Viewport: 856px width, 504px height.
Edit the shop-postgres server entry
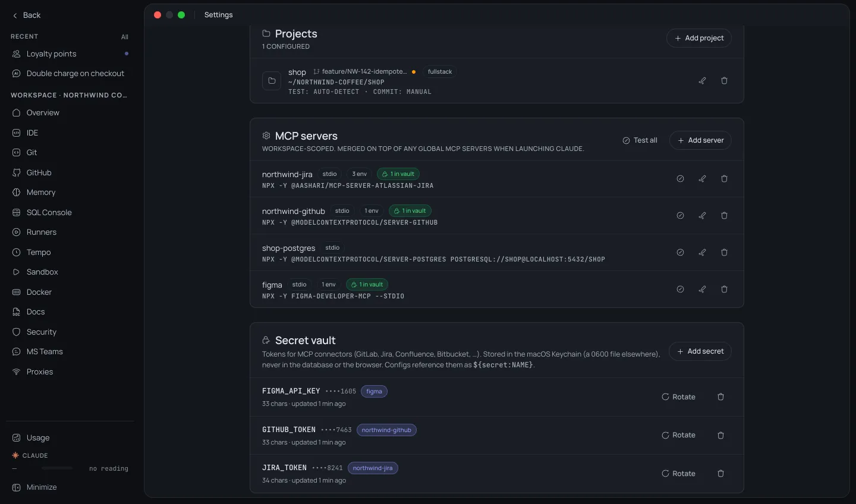[x=702, y=253]
